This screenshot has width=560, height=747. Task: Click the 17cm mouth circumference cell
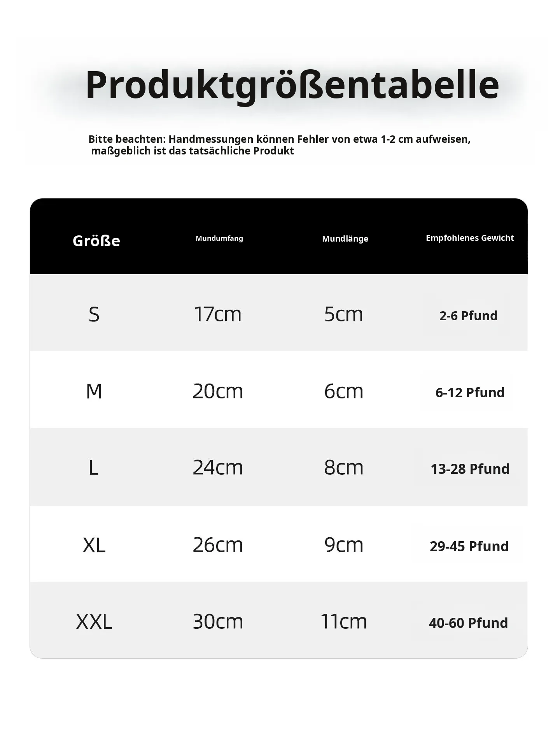[218, 314]
